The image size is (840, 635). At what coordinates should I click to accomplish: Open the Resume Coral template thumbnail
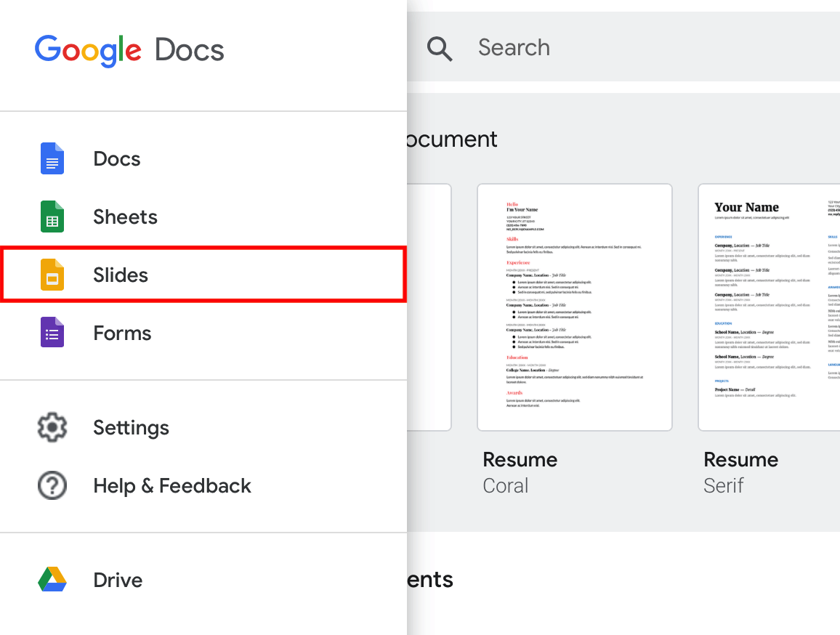click(x=574, y=307)
